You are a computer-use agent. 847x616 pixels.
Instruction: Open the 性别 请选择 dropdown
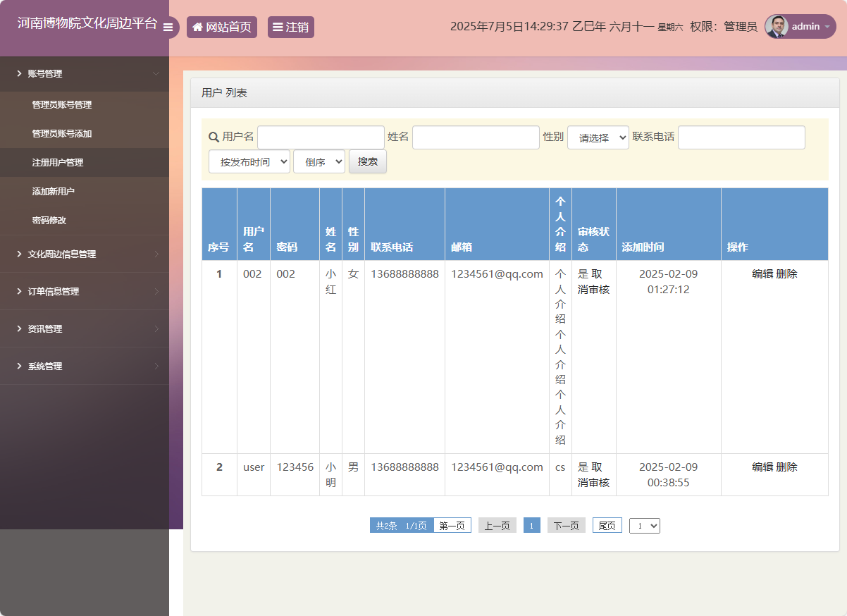point(598,138)
